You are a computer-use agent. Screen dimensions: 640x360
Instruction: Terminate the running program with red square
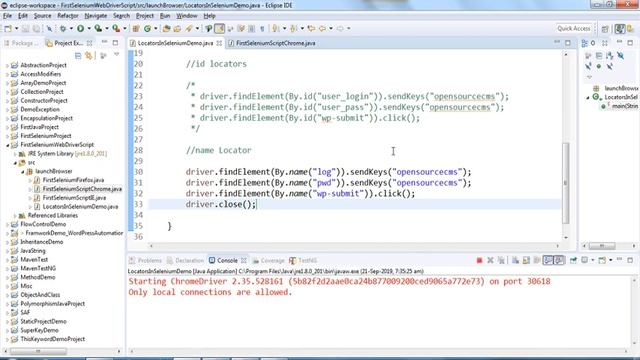(x=479, y=260)
